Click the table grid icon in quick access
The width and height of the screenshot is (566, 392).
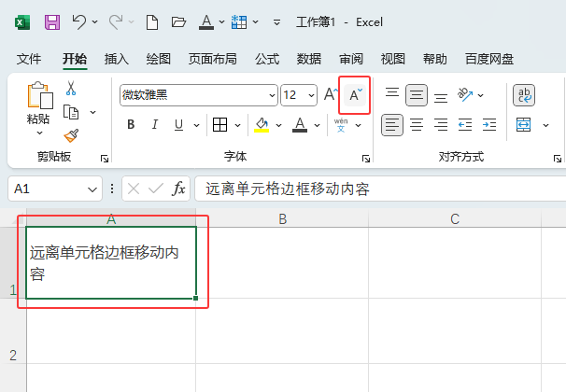pyautogui.click(x=239, y=22)
